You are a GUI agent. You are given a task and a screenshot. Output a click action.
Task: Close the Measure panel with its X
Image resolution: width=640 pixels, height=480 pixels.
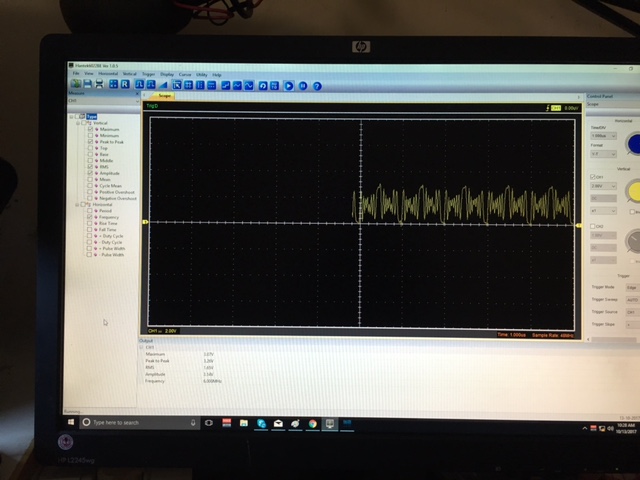(x=137, y=93)
